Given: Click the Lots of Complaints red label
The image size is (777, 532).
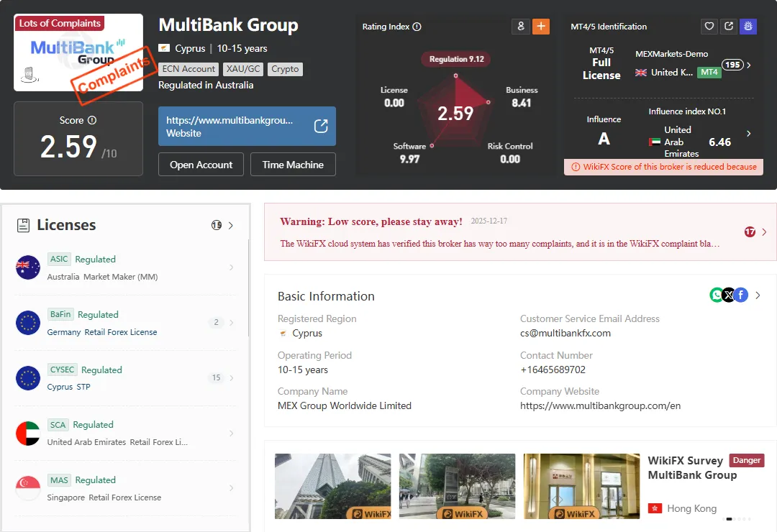Looking at the screenshot, I should 60,23.
